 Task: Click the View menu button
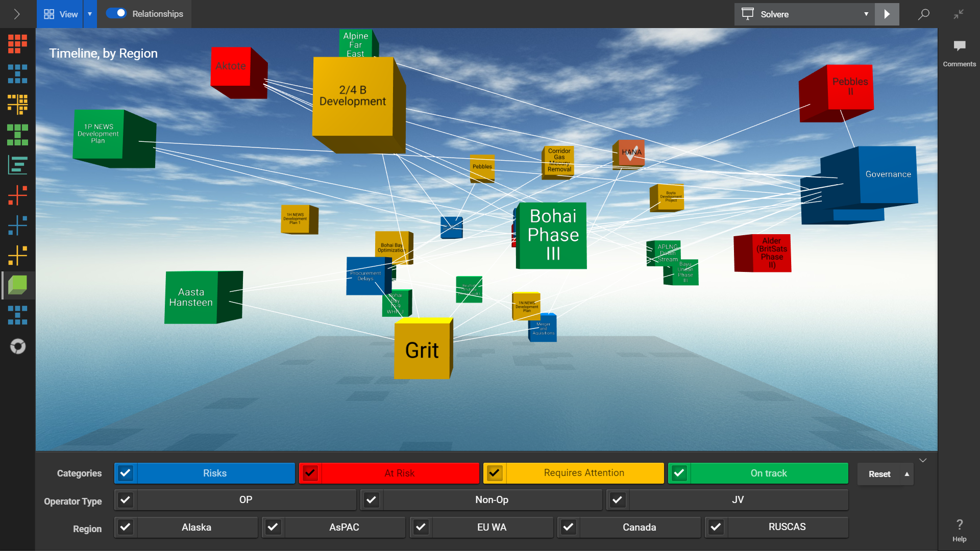pyautogui.click(x=60, y=14)
